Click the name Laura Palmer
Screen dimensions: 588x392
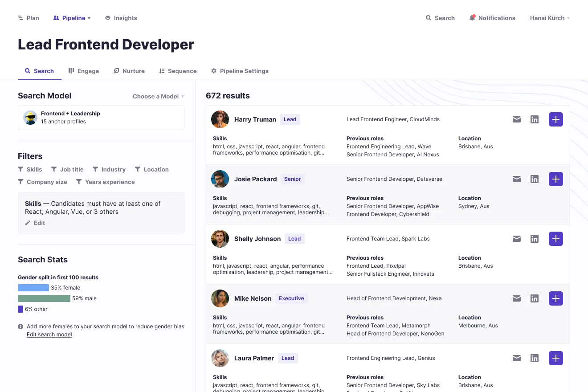[254, 358]
